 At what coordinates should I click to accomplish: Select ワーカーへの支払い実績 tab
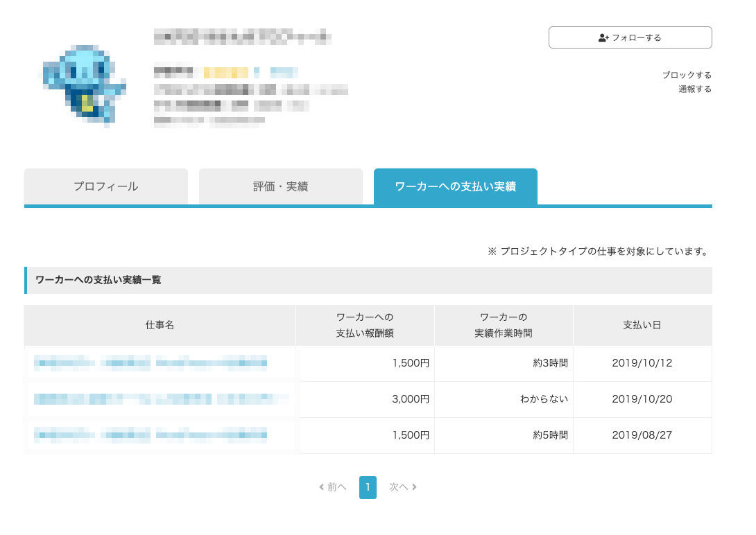456,186
